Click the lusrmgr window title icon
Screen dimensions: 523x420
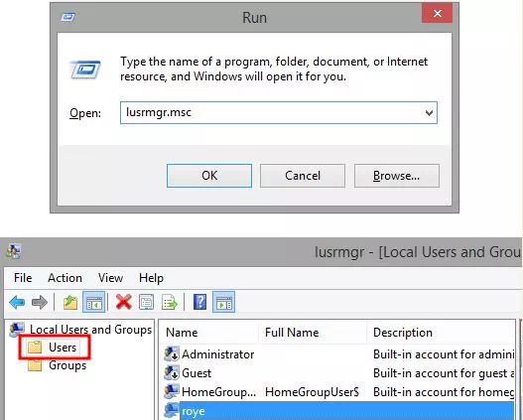pyautogui.click(x=14, y=252)
